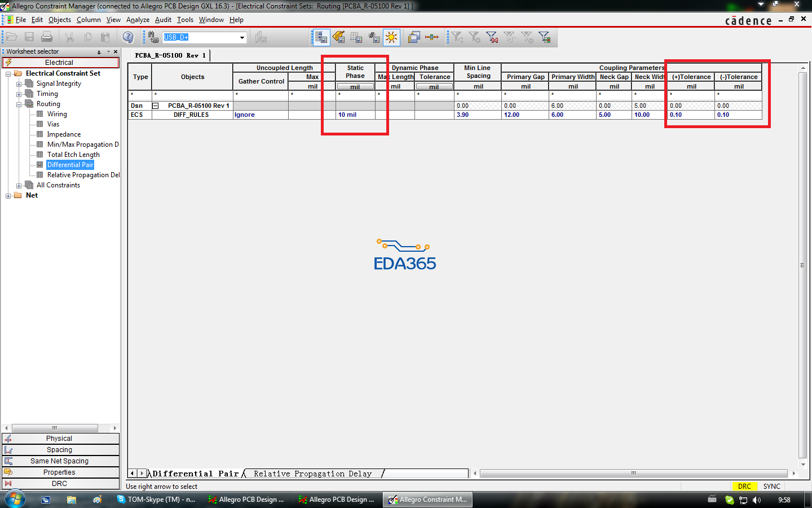
Task: Collapse the PCBA_R-05100 Rev 1 row
Action: (x=156, y=106)
